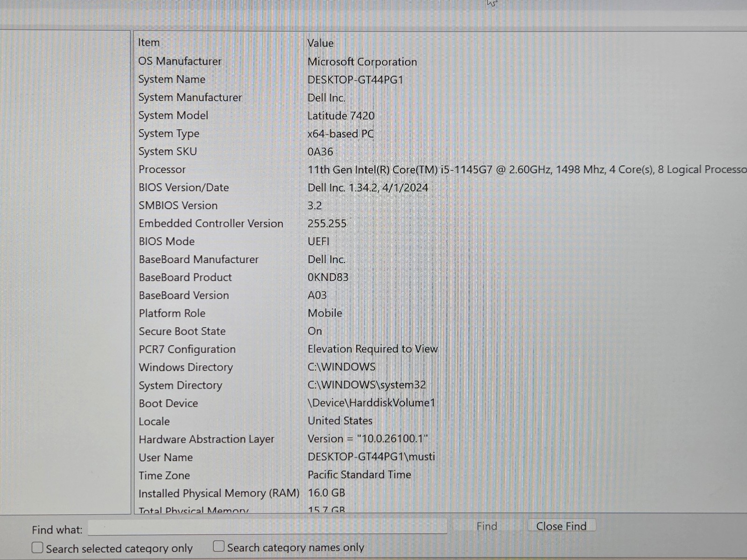Select the System Manufacturer row label
747x560 pixels.
(190, 97)
